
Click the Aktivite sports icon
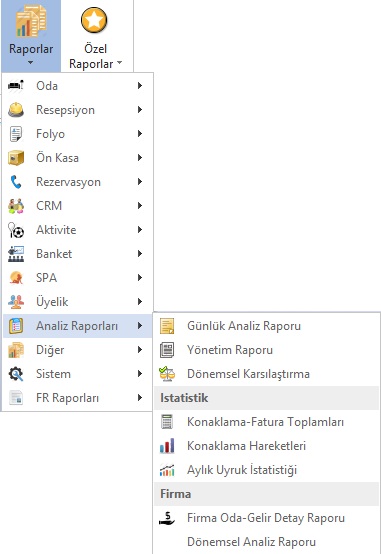pos(16,230)
